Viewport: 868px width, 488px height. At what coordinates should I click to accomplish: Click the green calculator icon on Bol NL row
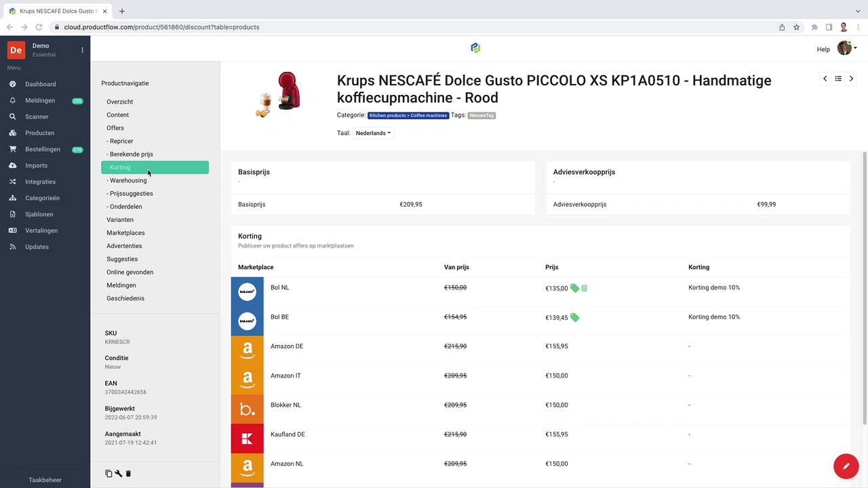click(585, 288)
